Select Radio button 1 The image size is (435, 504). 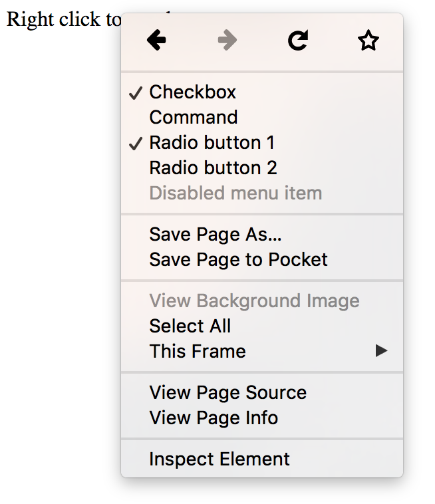[x=212, y=143]
